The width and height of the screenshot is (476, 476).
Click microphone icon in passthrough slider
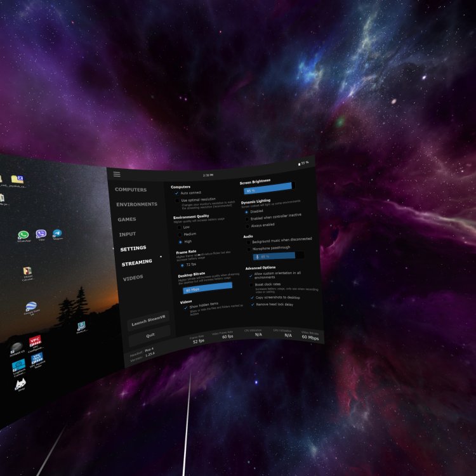coord(258,257)
